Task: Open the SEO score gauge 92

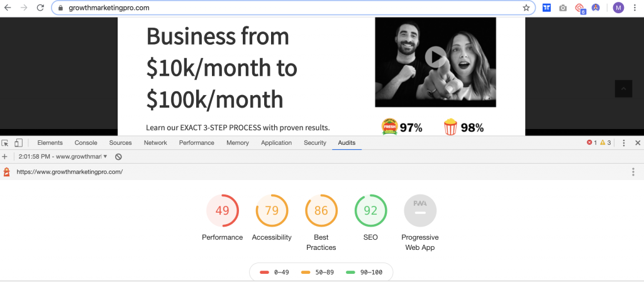Action: coord(370,211)
